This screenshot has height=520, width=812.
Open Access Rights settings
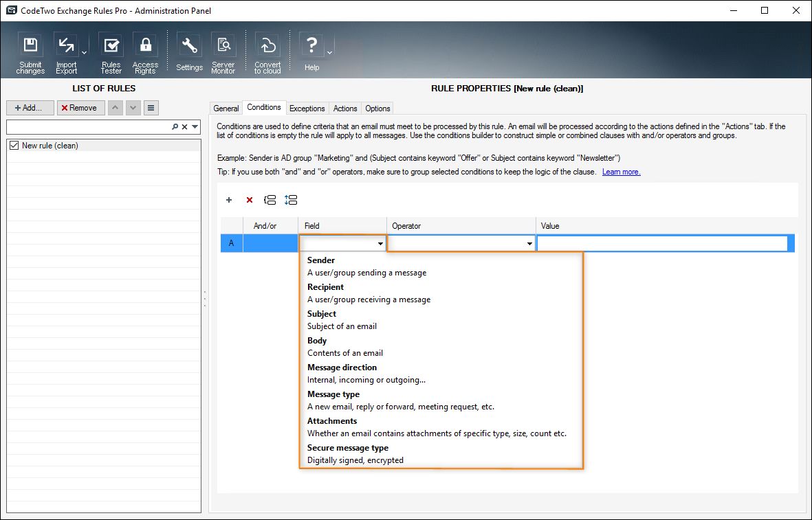(x=146, y=54)
